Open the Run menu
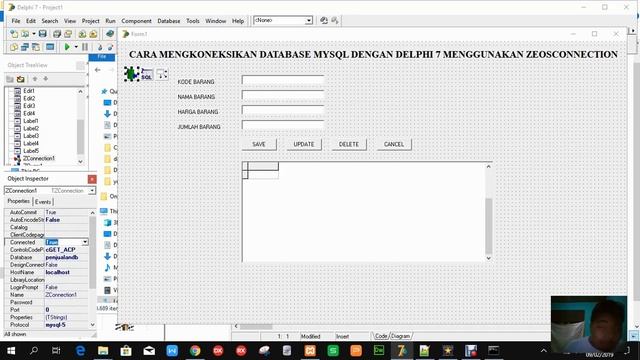 click(110, 21)
